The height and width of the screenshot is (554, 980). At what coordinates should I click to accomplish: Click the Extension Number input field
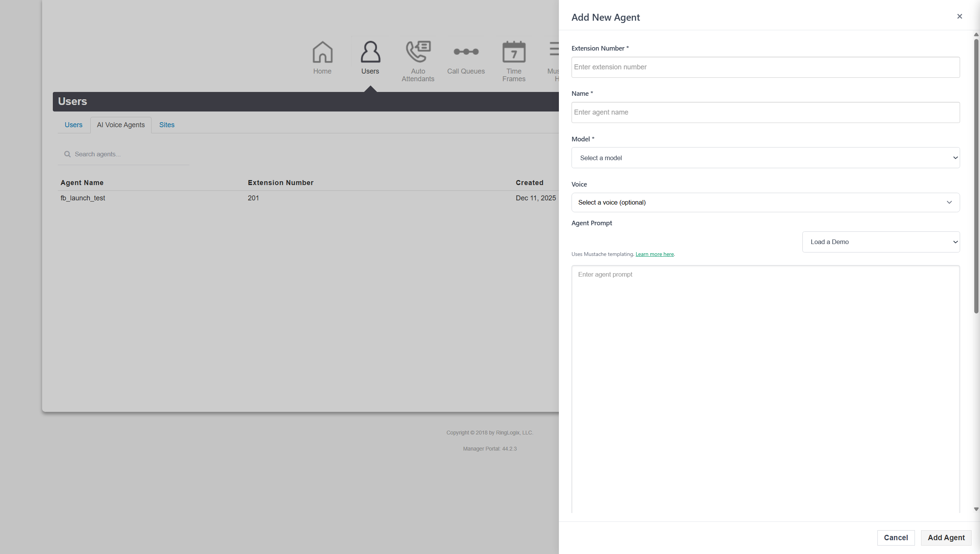pos(765,67)
